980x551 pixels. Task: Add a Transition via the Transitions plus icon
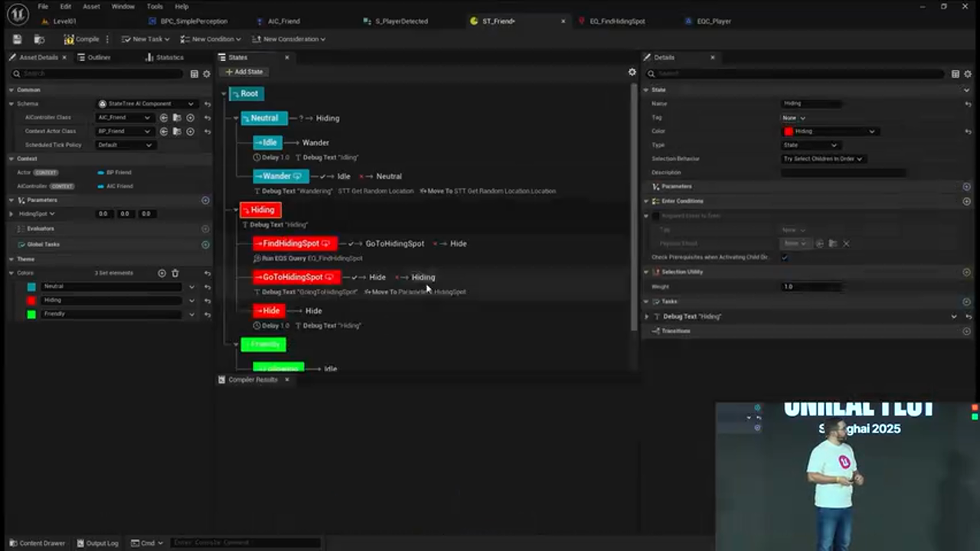[x=966, y=331]
